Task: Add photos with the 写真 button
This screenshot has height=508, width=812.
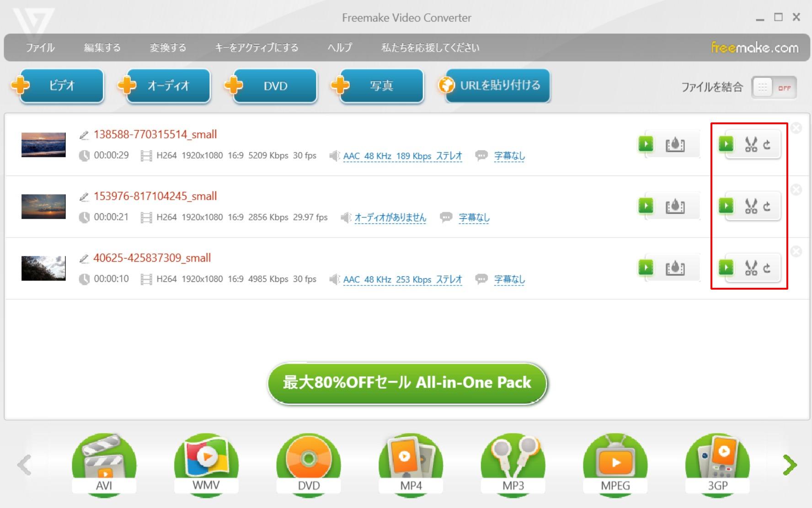Action: click(x=378, y=85)
